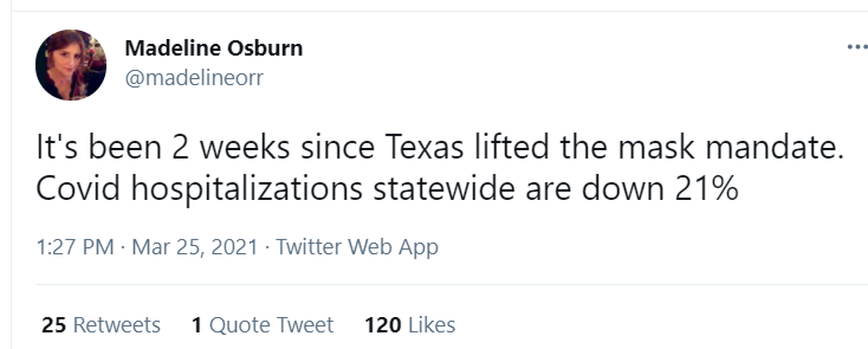Click the word "Texas" in the tweet
868x349 pixels.
point(424,147)
